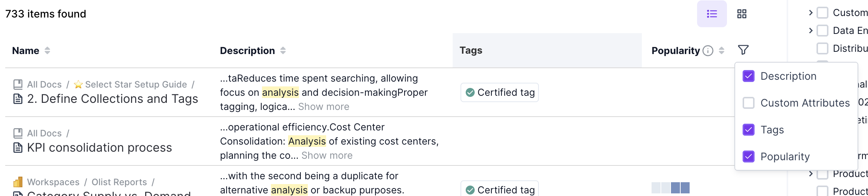Expand the Custom filter tree item
This screenshot has height=196, width=868.
click(811, 13)
